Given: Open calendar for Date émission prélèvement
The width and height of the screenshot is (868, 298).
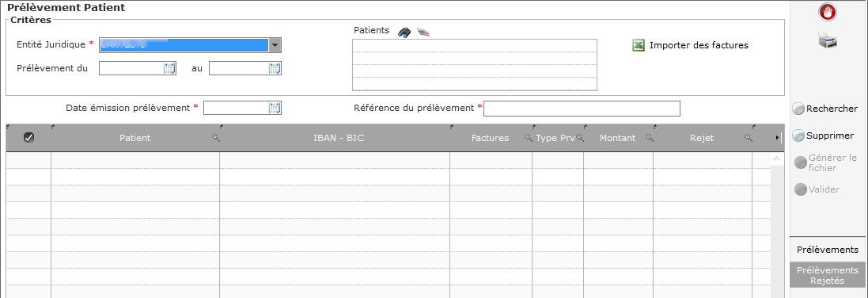Looking at the screenshot, I should click(x=275, y=109).
